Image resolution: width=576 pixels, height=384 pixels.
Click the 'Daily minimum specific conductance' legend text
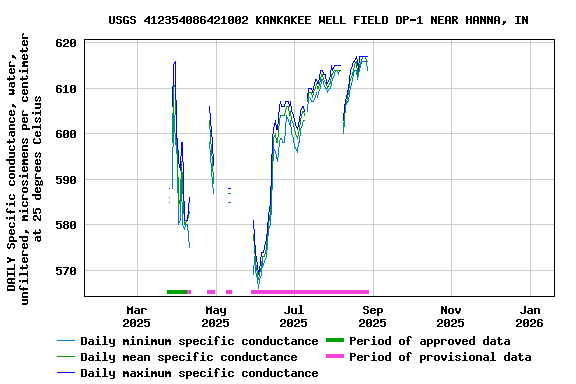pyautogui.click(x=199, y=341)
